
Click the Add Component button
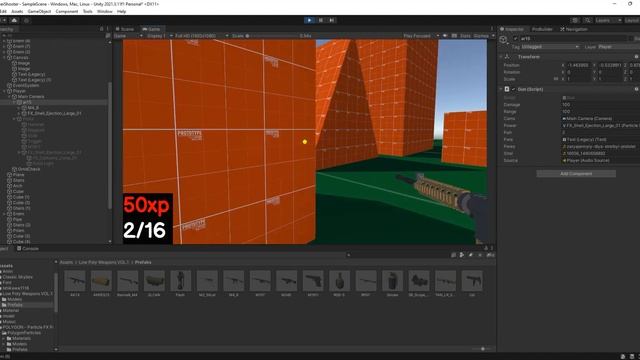(576, 174)
